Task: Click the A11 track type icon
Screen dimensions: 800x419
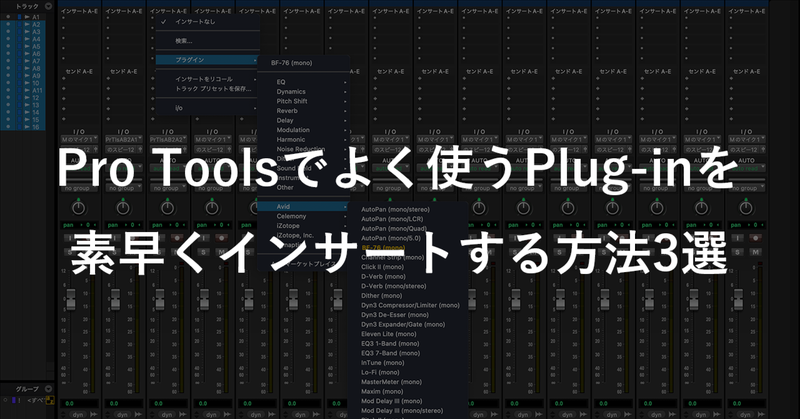Action: point(27,90)
